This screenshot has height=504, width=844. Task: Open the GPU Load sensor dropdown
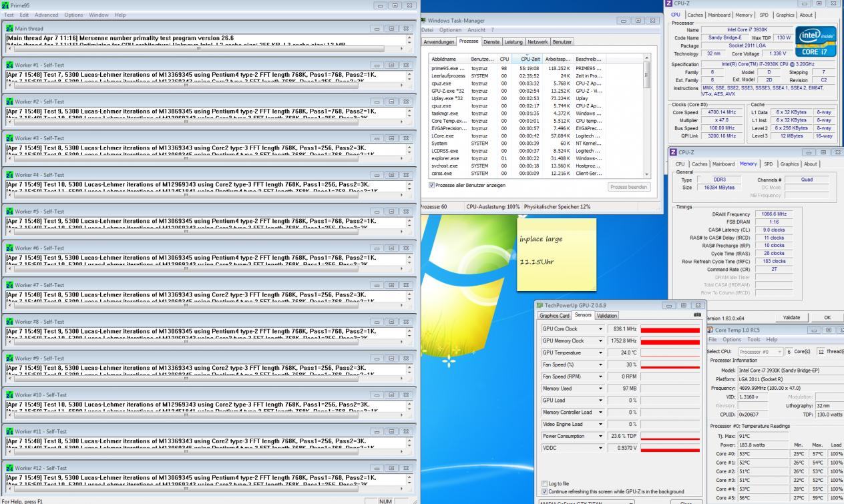click(x=600, y=401)
